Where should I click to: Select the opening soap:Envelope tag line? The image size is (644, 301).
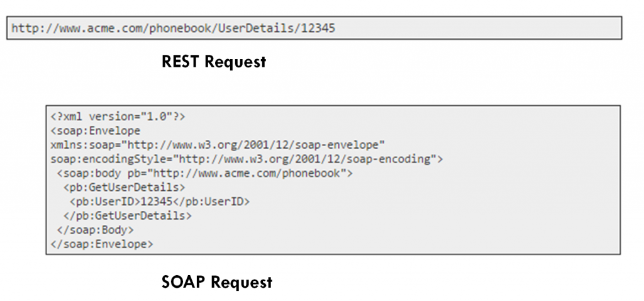point(96,131)
